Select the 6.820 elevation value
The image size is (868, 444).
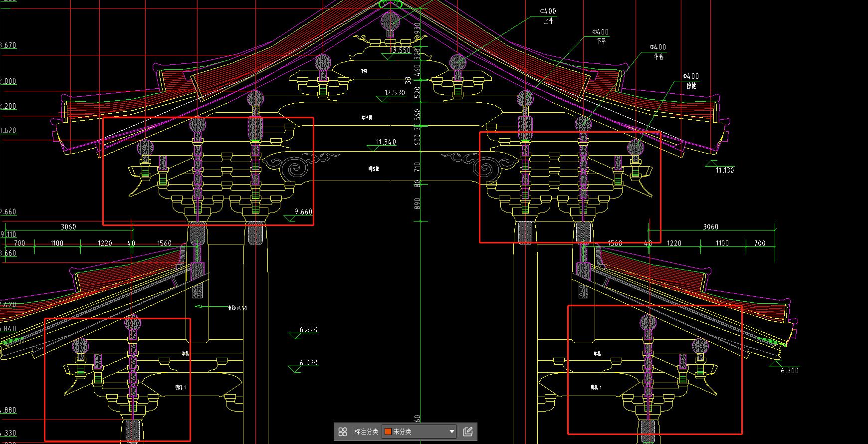click(309, 330)
